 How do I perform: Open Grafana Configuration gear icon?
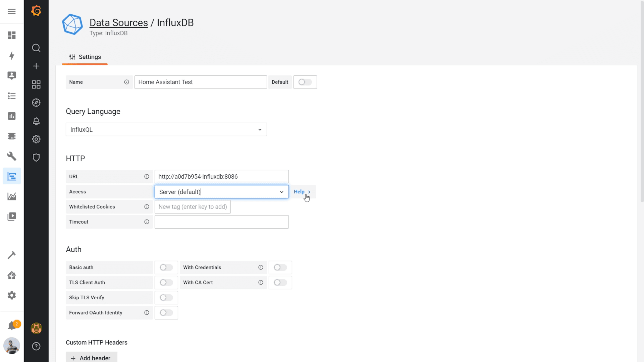[36, 139]
